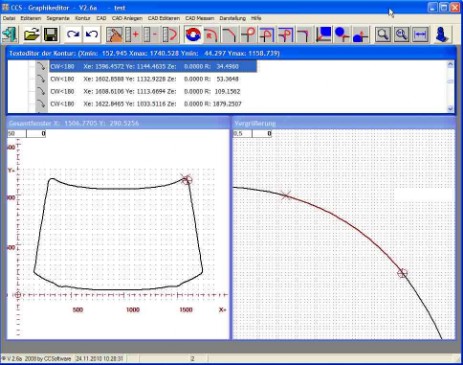Click the redo arrow icon

click(73, 34)
